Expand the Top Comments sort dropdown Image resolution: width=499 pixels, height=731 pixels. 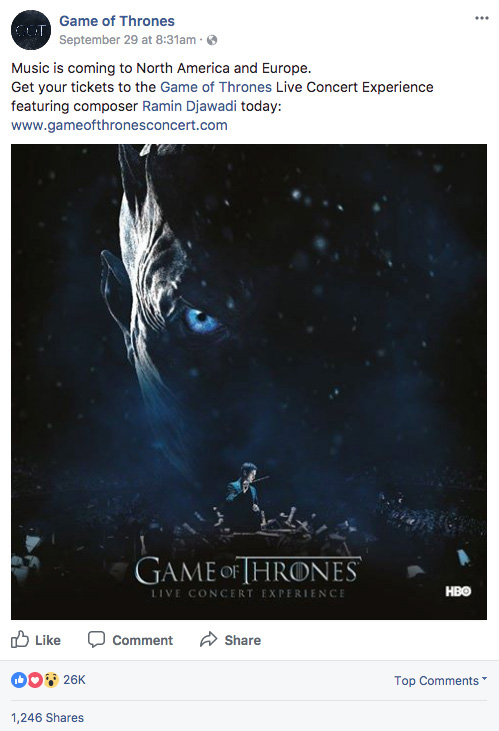[x=440, y=681]
